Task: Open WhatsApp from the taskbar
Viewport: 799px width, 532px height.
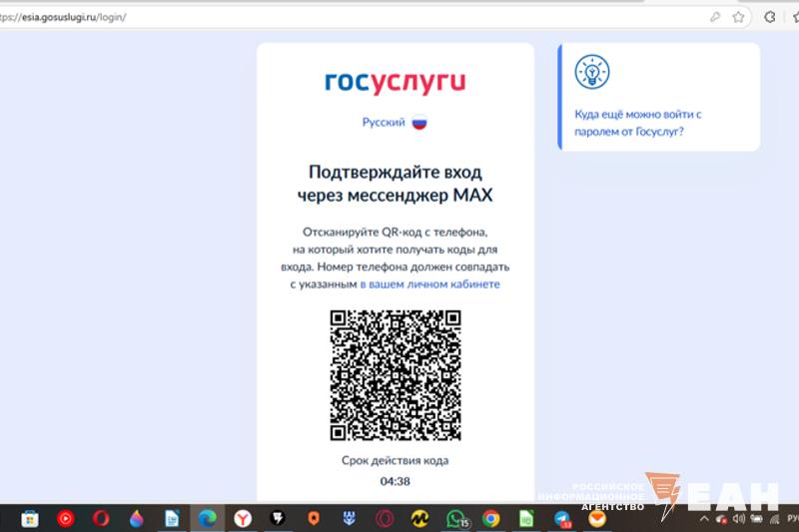Action: 456,518
